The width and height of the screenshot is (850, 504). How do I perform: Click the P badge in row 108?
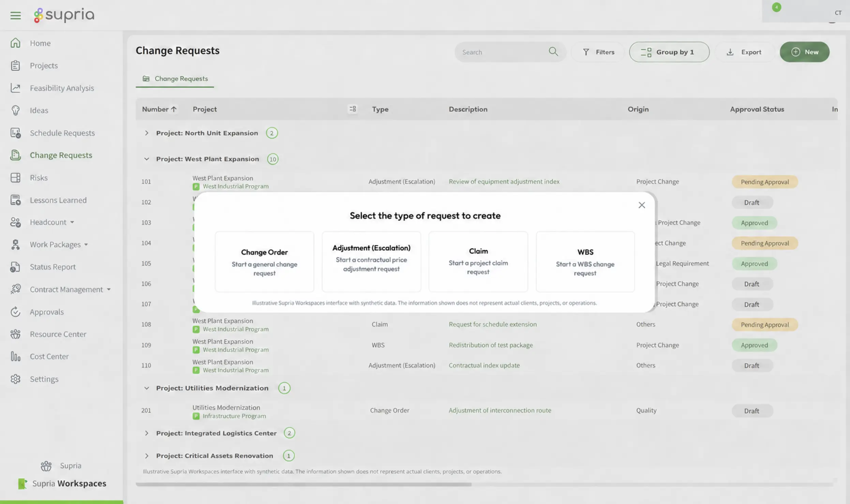196,330
